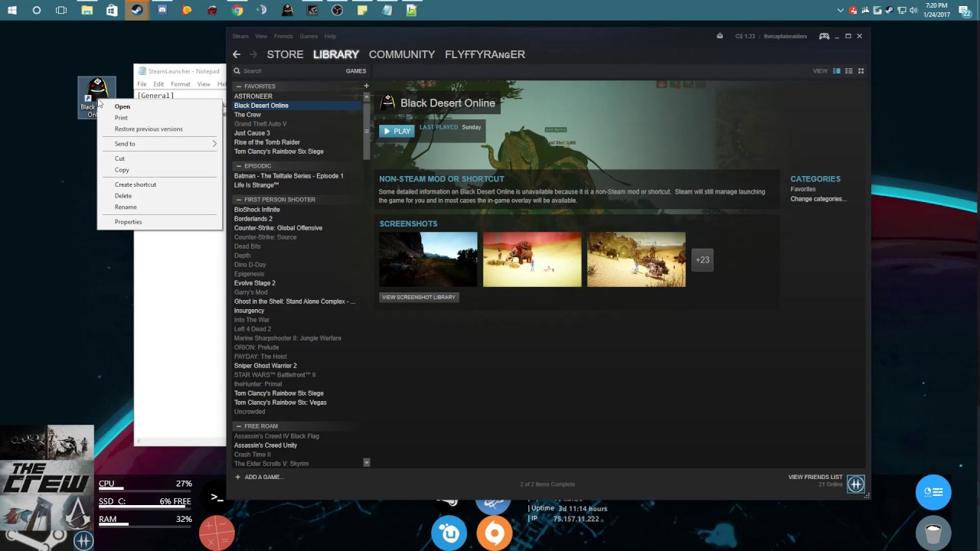Go back with Steam's back arrow

237,54
